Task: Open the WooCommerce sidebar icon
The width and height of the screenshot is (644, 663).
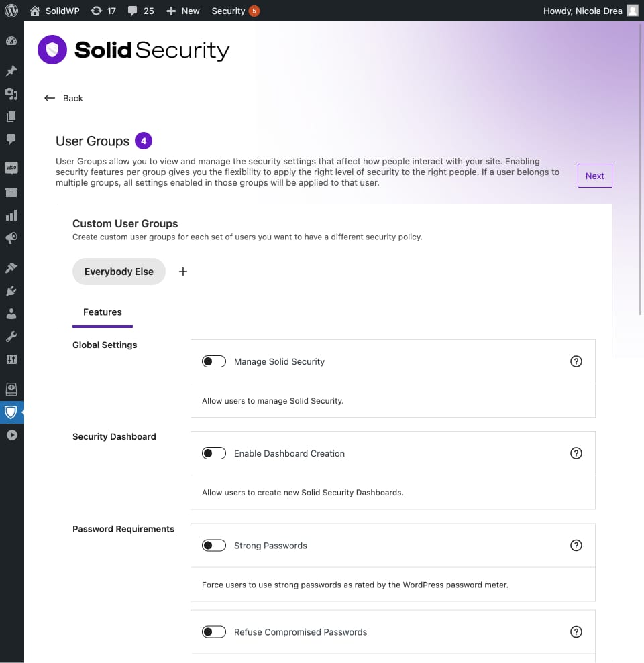Action: (11, 168)
